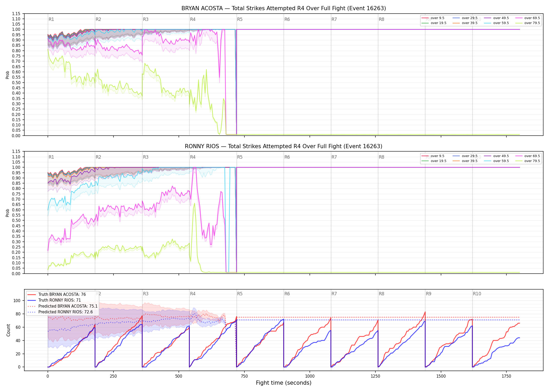Select the 1000 tick on the time axis
This screenshot has width=549, height=392.
[x=310, y=376]
